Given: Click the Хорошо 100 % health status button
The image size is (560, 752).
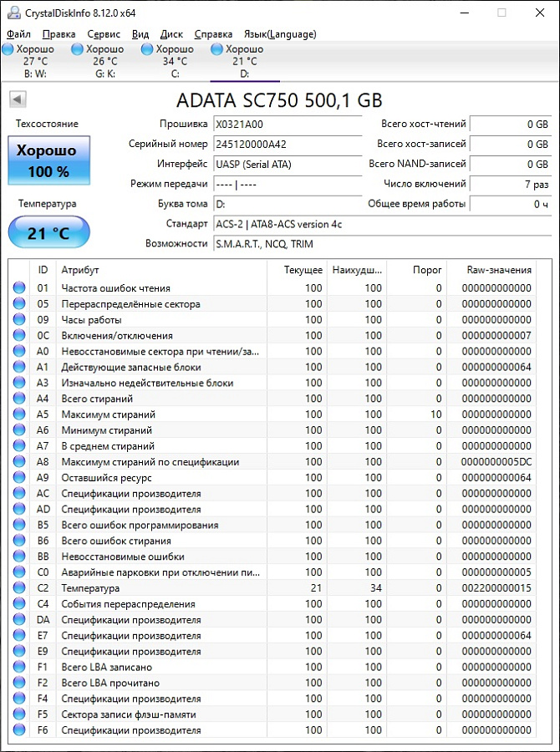Looking at the screenshot, I should click(x=49, y=160).
